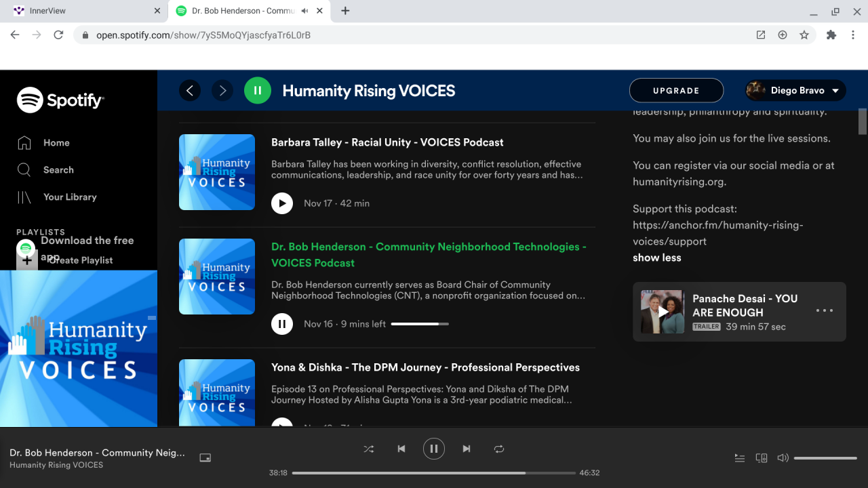Open more options for Panache Desai trailer

coord(825,311)
